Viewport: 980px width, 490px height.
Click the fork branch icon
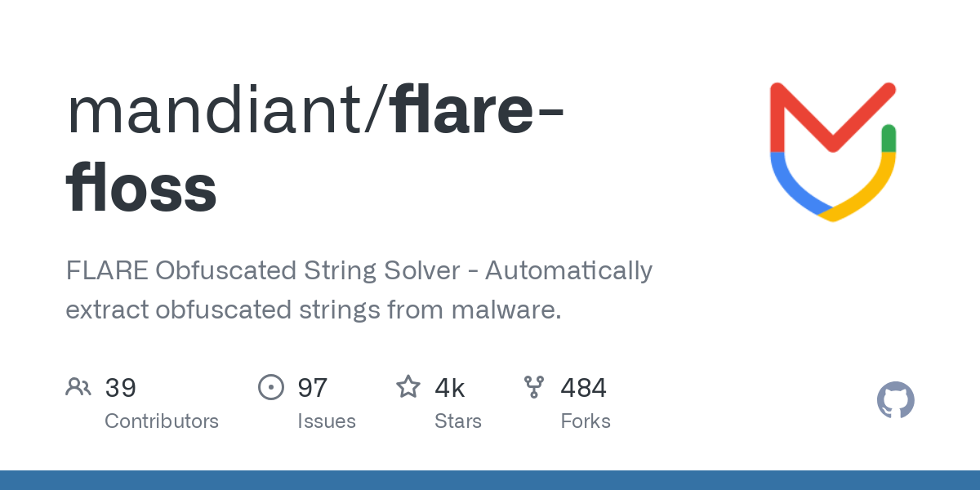[533, 387]
